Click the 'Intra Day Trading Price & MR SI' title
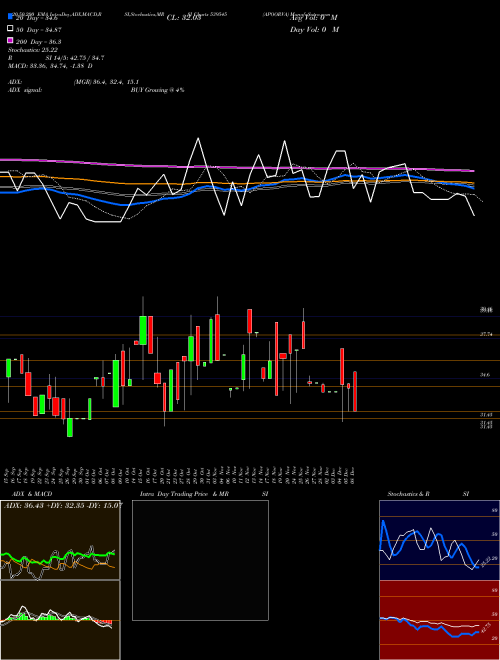500x660 pixels. 204,494
